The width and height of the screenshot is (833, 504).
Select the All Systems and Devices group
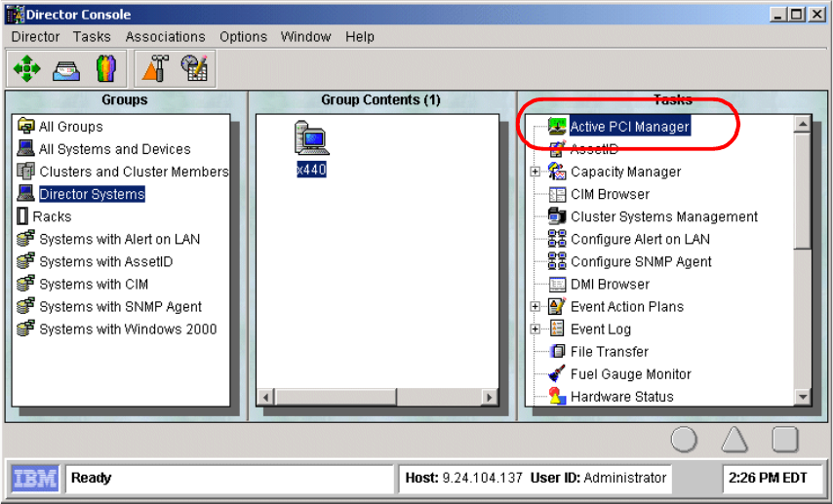click(x=115, y=149)
